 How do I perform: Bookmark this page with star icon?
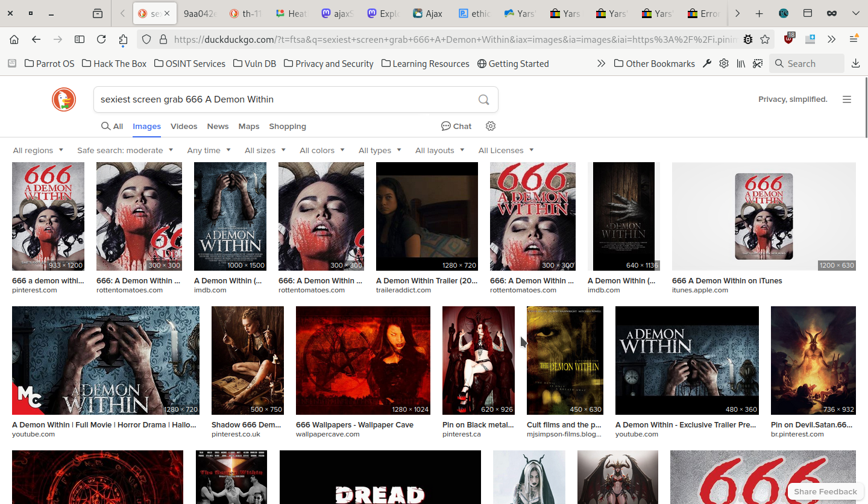(765, 39)
